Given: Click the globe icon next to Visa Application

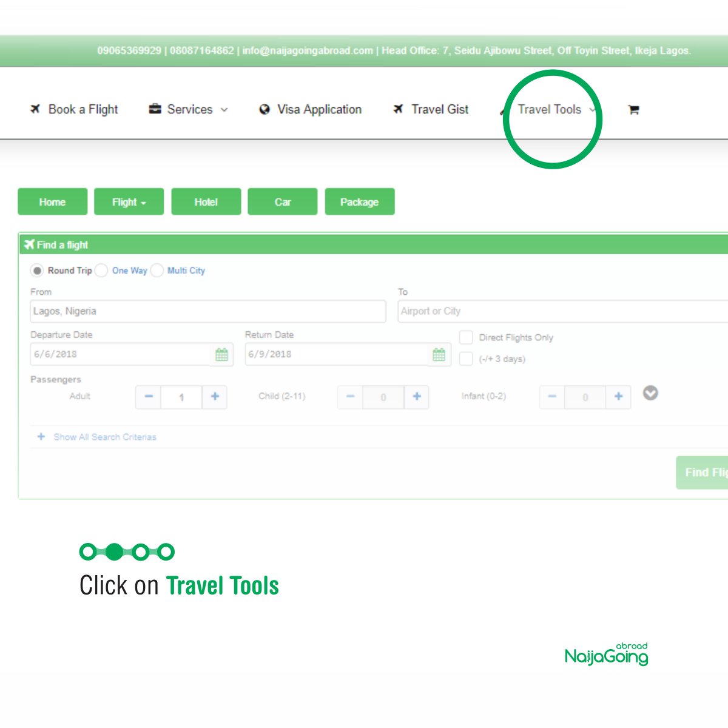Looking at the screenshot, I should 264,109.
